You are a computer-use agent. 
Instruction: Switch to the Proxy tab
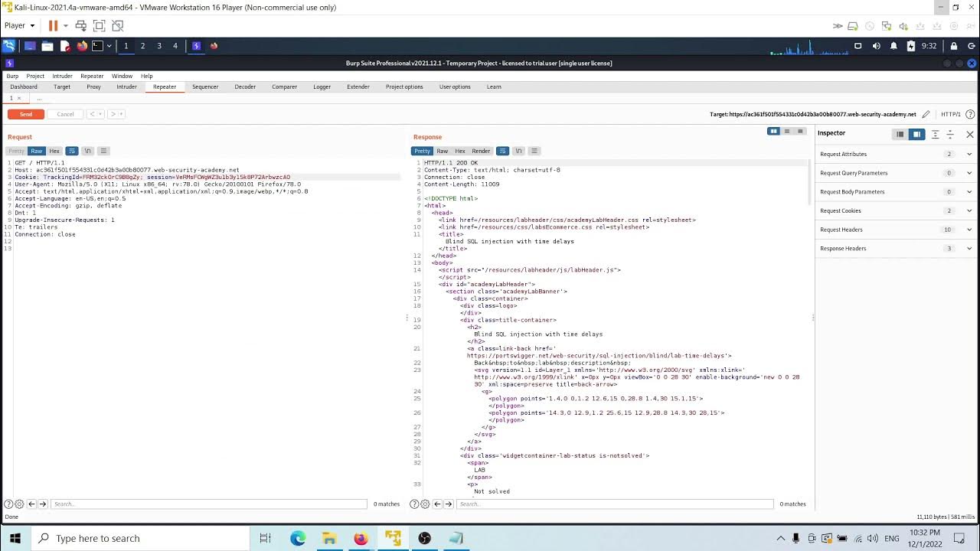pos(93,86)
